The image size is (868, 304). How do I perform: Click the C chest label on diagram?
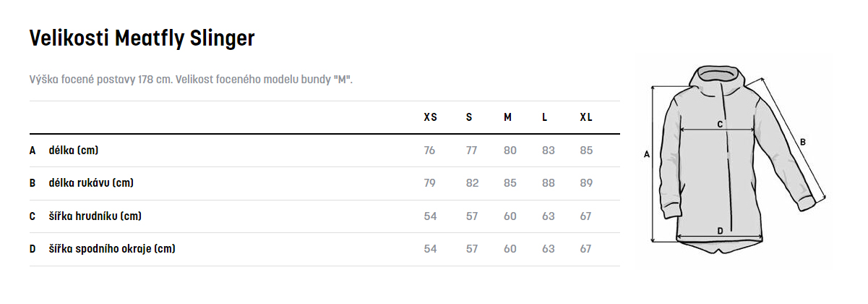click(720, 124)
